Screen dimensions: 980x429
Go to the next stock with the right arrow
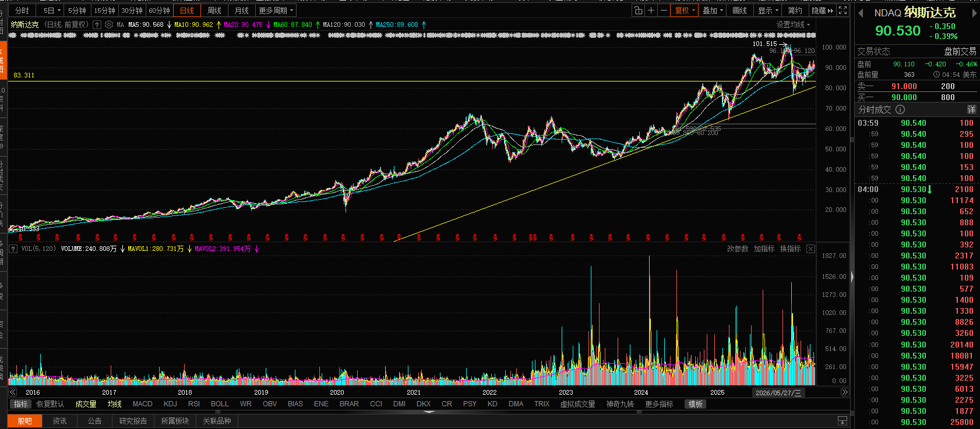point(974,13)
